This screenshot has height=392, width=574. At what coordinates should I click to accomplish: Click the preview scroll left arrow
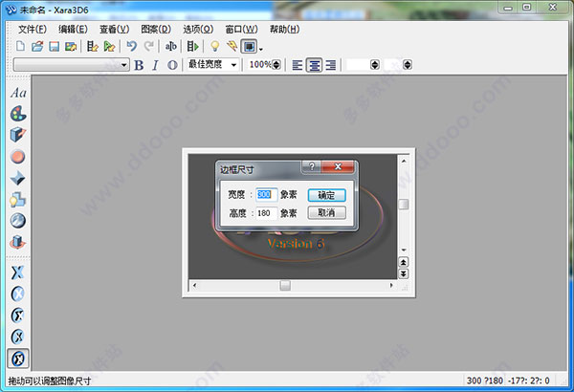[x=194, y=286]
